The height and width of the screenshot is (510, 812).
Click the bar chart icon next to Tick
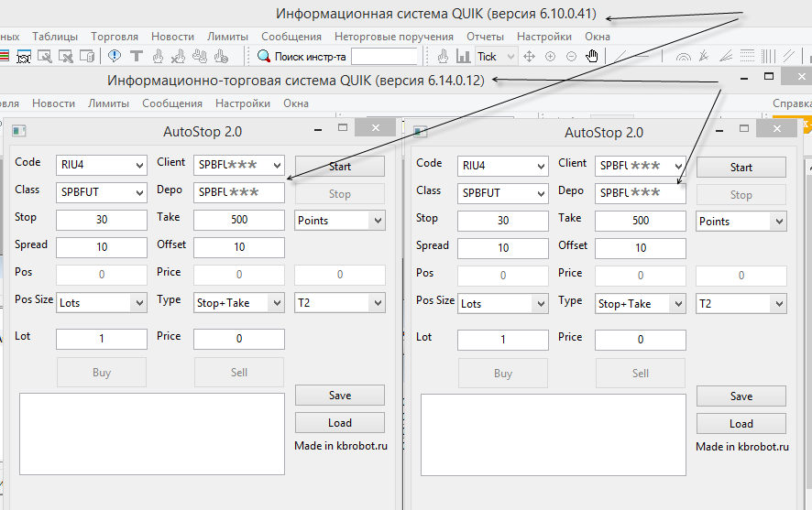click(463, 56)
